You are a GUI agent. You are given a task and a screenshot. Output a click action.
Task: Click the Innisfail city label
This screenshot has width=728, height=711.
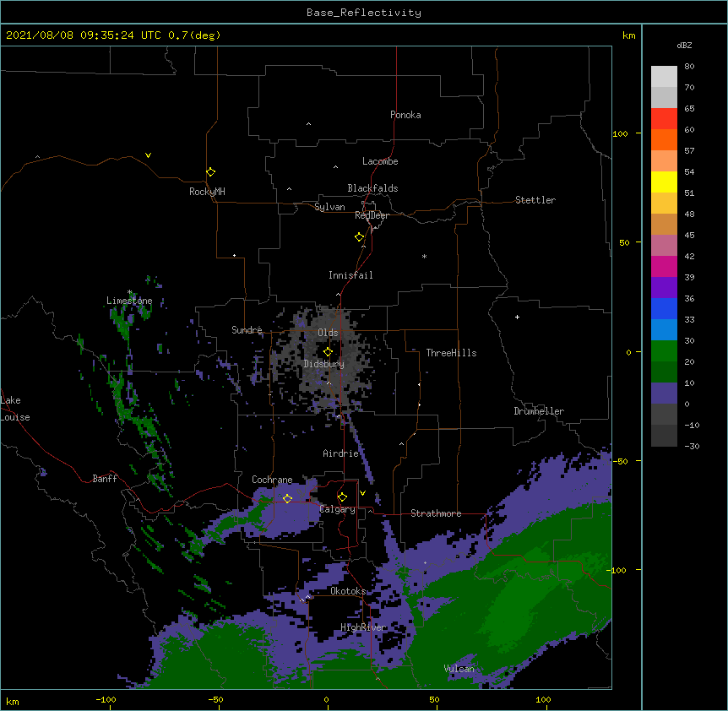(x=350, y=275)
